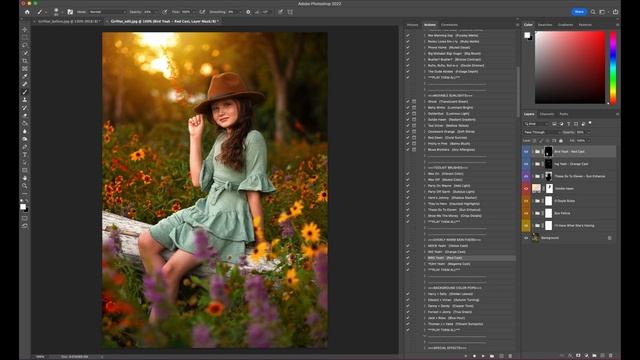
Task: Expand the Red Cast layer group
Action: click(x=533, y=151)
